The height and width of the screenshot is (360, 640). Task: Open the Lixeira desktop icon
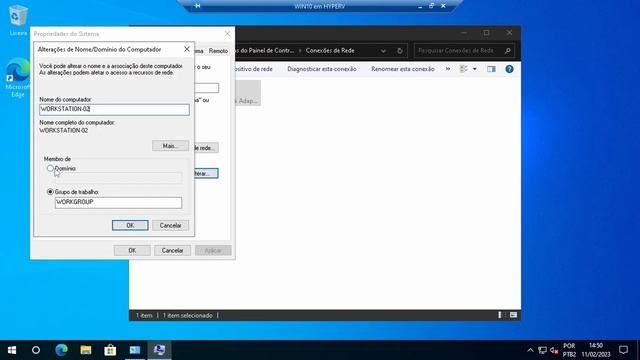pyautogui.click(x=18, y=20)
